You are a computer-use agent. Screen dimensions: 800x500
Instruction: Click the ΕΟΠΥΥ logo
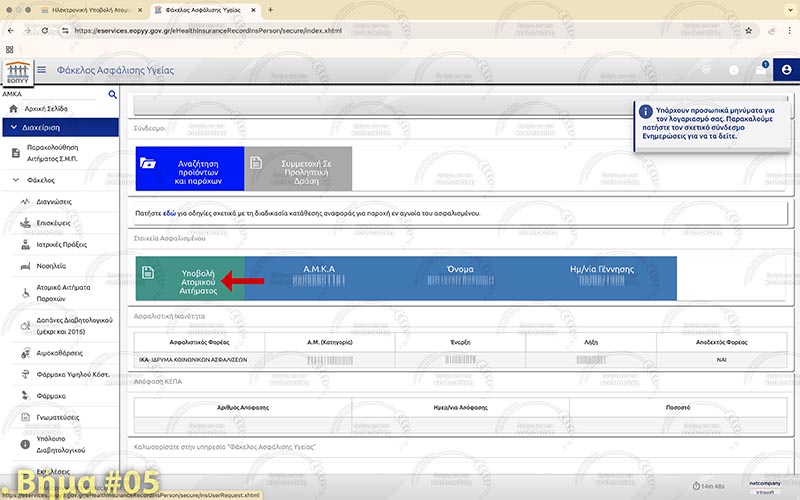[x=17, y=72]
